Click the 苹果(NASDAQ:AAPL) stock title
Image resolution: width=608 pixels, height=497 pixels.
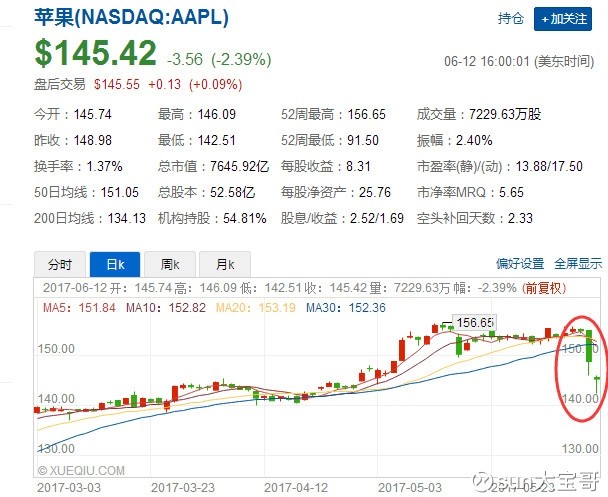131,17
